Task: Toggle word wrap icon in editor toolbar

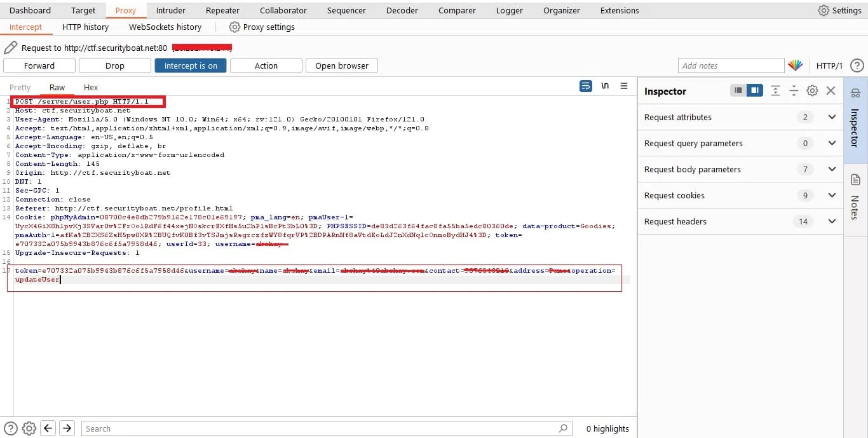Action: (x=586, y=86)
